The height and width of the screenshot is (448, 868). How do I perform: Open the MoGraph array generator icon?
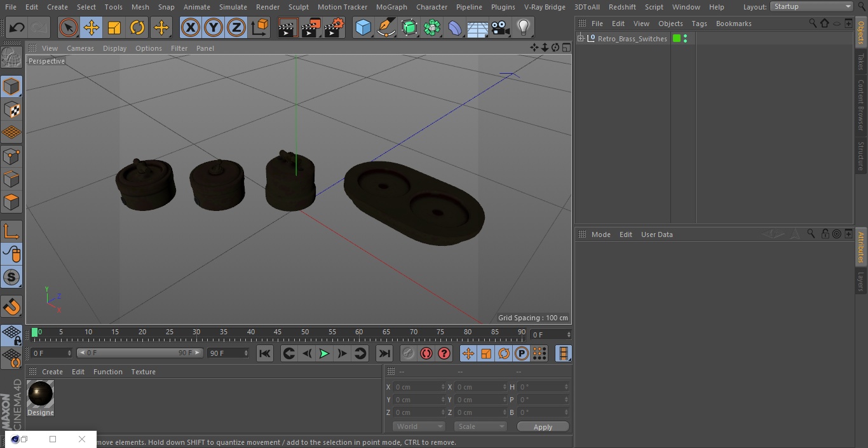click(432, 27)
